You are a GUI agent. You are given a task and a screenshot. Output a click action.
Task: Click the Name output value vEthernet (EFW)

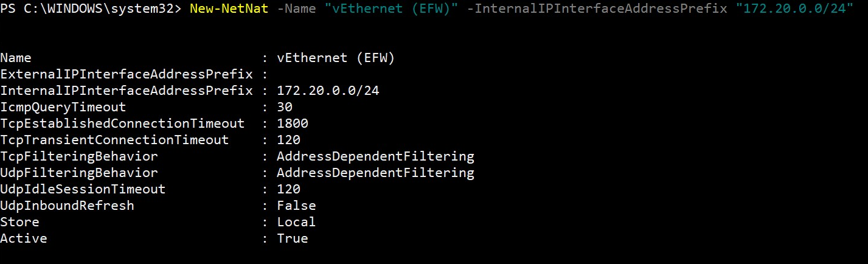tap(336, 58)
